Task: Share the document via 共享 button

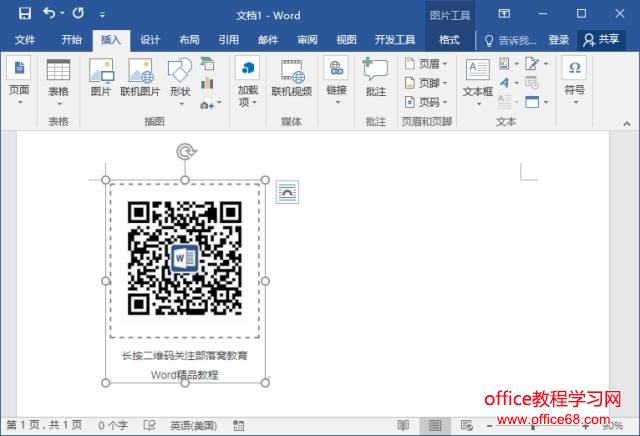Action: [601, 40]
